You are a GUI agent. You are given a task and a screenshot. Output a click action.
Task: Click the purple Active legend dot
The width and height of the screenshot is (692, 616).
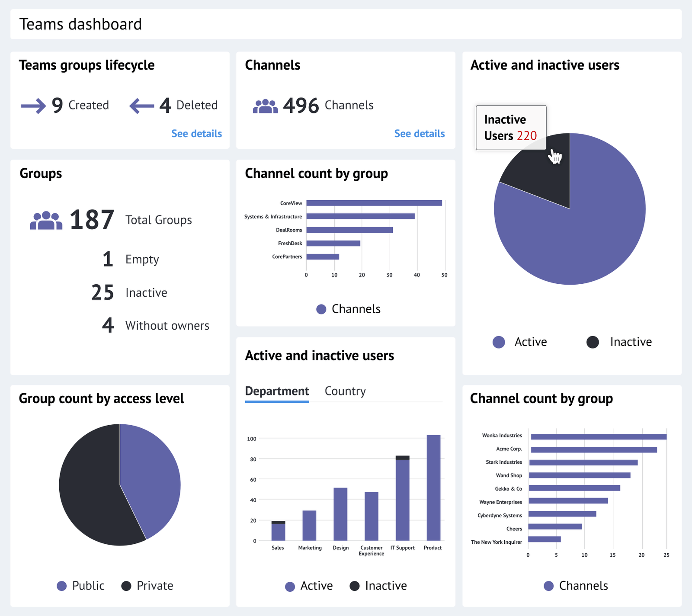500,342
